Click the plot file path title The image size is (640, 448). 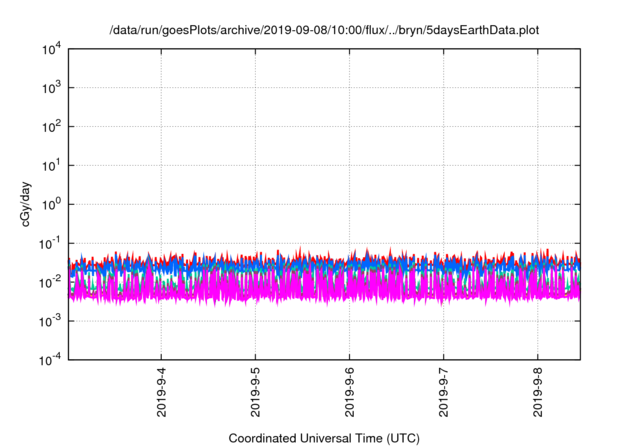(x=324, y=30)
